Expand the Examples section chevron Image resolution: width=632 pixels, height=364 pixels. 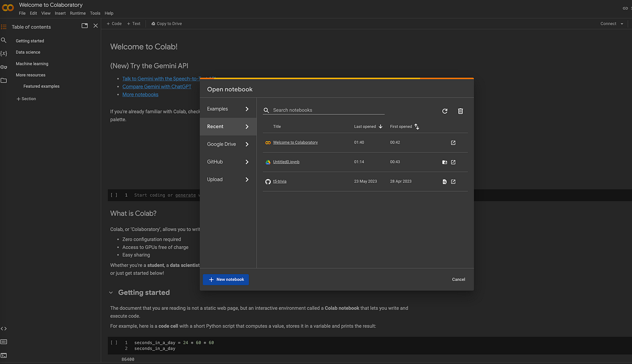click(246, 109)
